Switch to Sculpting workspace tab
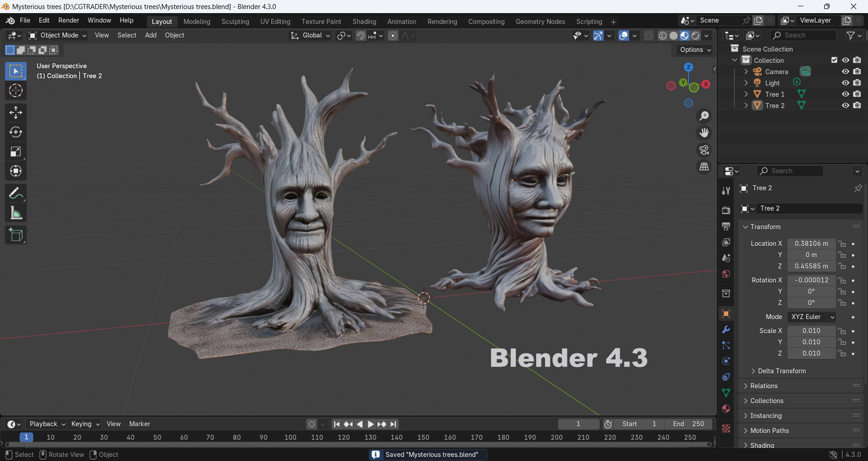The image size is (868, 461). [235, 22]
